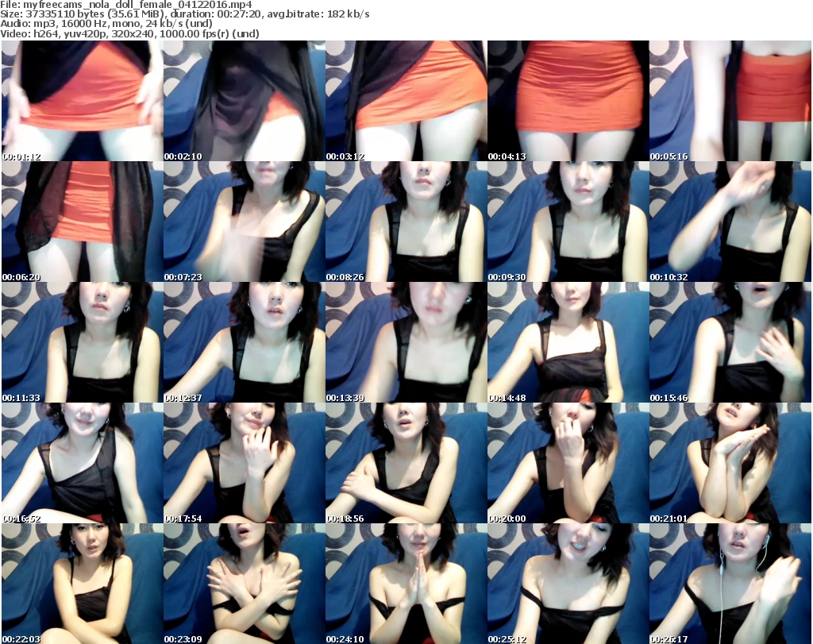
Task: Select the thumbnail stamped 00:06:20
Action: [x=82, y=222]
